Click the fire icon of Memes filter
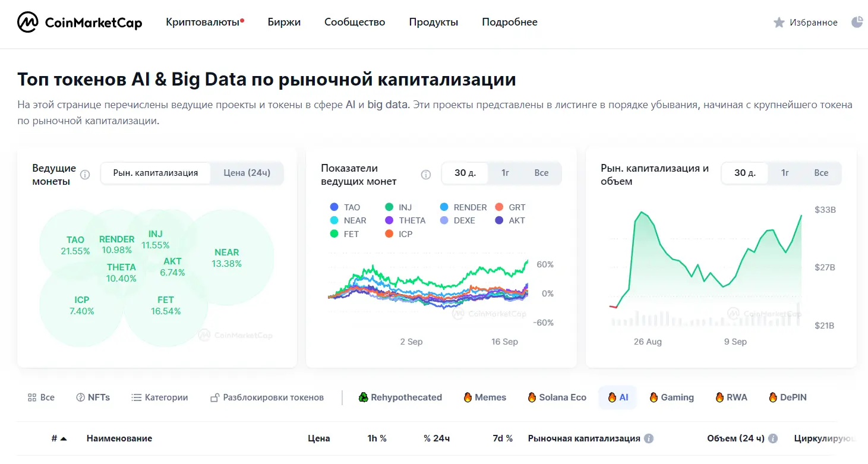Image resolution: width=868 pixels, height=464 pixels. point(468,397)
